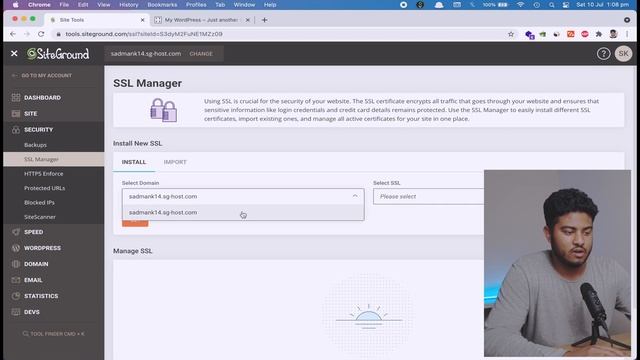640x360 pixels.
Task: Click the Domain icon in sidebar
Action: (x=16, y=264)
